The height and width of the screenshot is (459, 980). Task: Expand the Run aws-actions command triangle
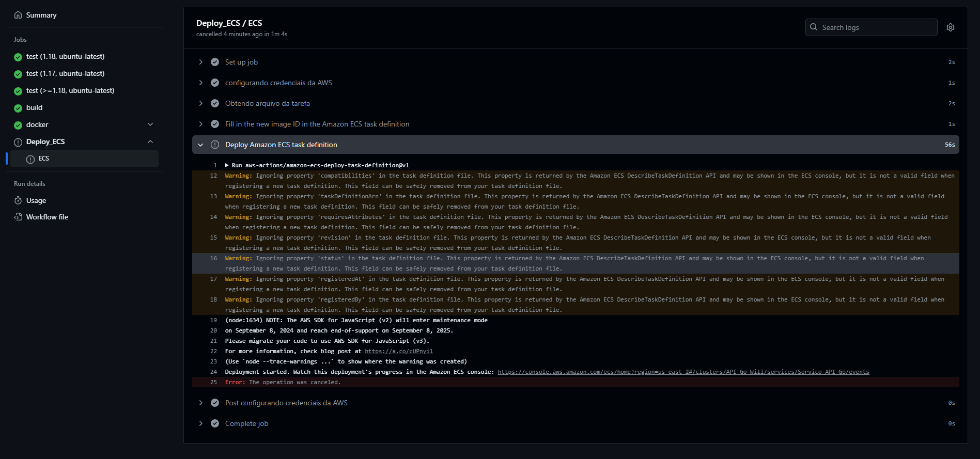[227, 165]
